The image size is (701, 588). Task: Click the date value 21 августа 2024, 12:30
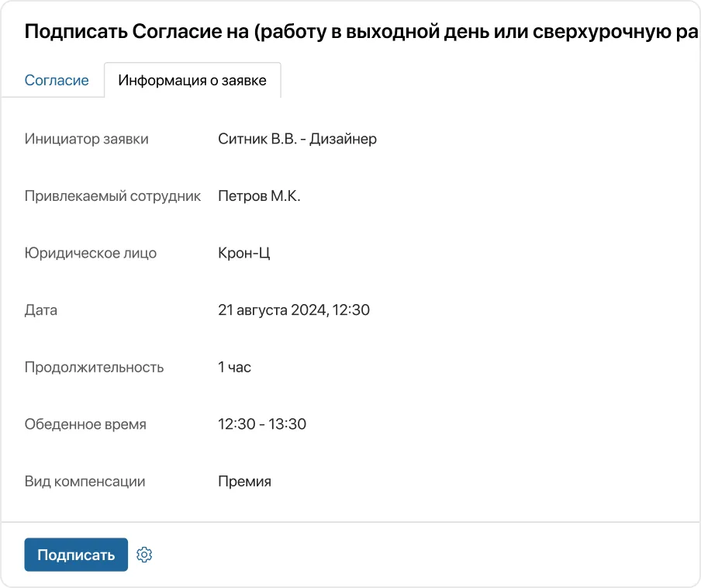[294, 310]
